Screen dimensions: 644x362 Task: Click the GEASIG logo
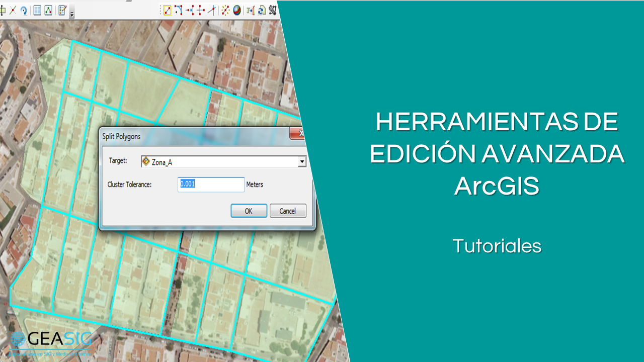coord(50,340)
